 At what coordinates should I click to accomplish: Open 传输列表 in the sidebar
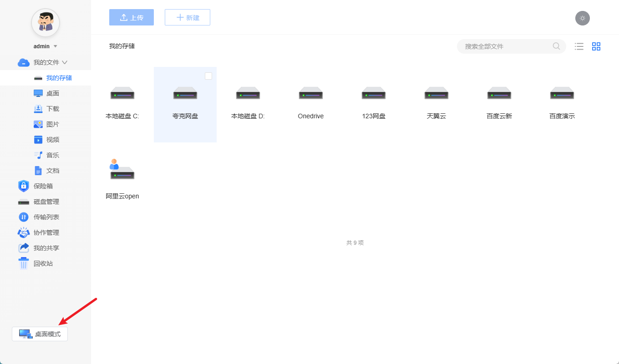pos(46,217)
